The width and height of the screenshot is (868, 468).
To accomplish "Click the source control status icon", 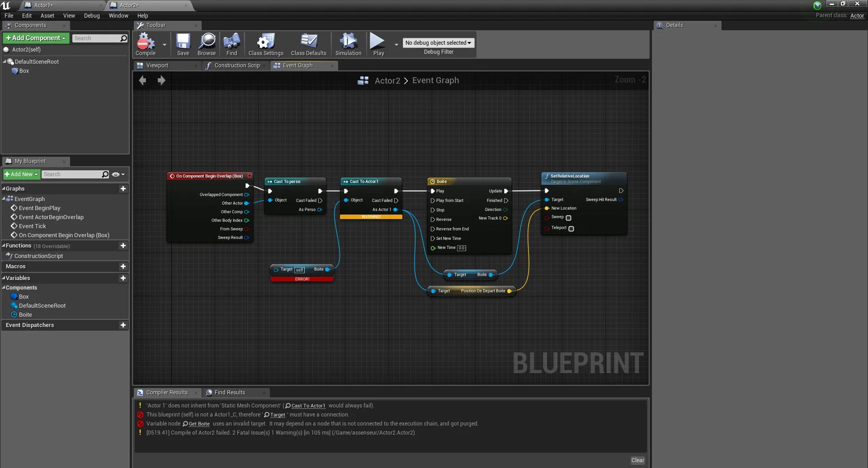I will (817, 5).
